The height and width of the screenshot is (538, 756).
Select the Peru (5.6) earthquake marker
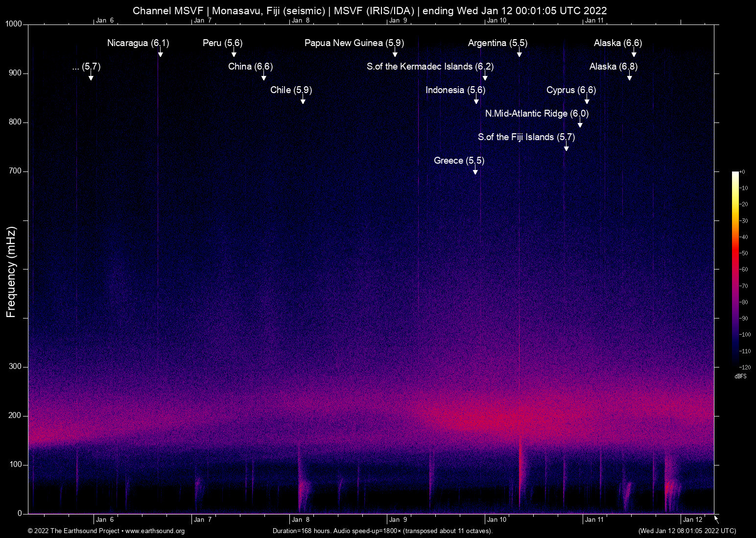pyautogui.click(x=222, y=43)
